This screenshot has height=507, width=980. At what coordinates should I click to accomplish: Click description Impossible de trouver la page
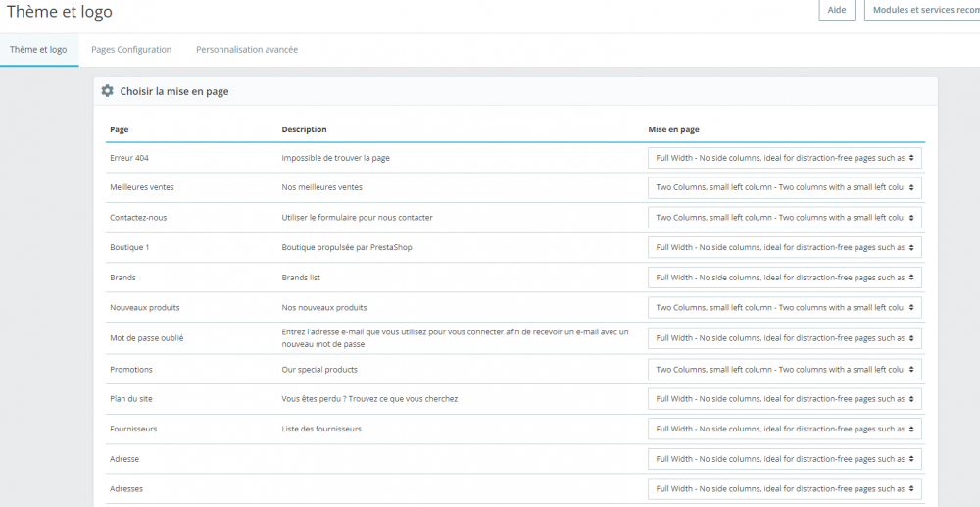coord(335,158)
